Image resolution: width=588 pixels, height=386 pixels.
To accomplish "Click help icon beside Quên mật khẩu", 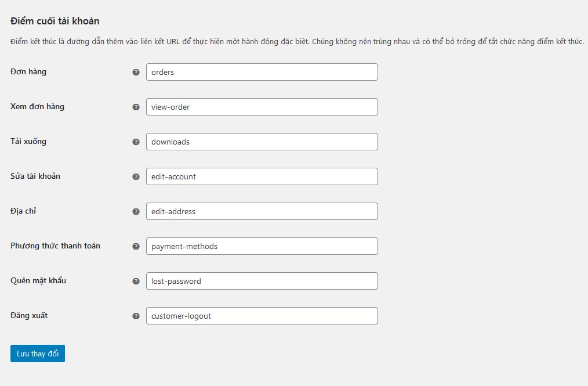I will [x=136, y=282].
